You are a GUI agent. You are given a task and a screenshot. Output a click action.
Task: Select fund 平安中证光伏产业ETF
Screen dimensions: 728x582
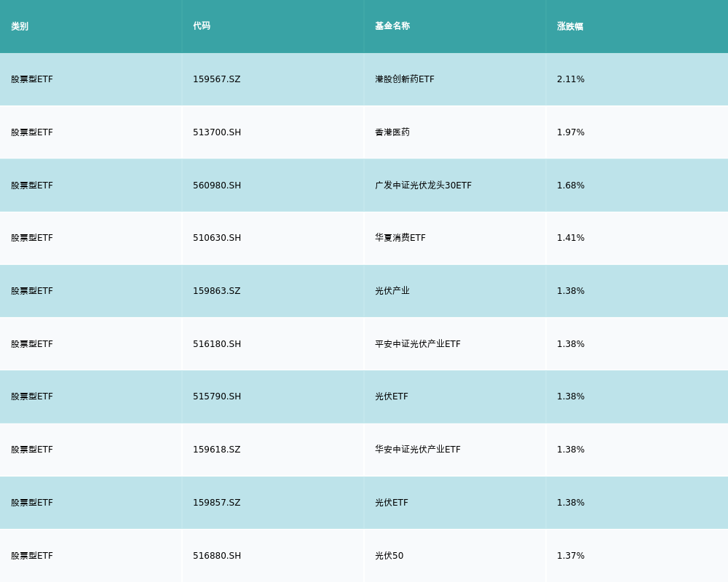(417, 344)
